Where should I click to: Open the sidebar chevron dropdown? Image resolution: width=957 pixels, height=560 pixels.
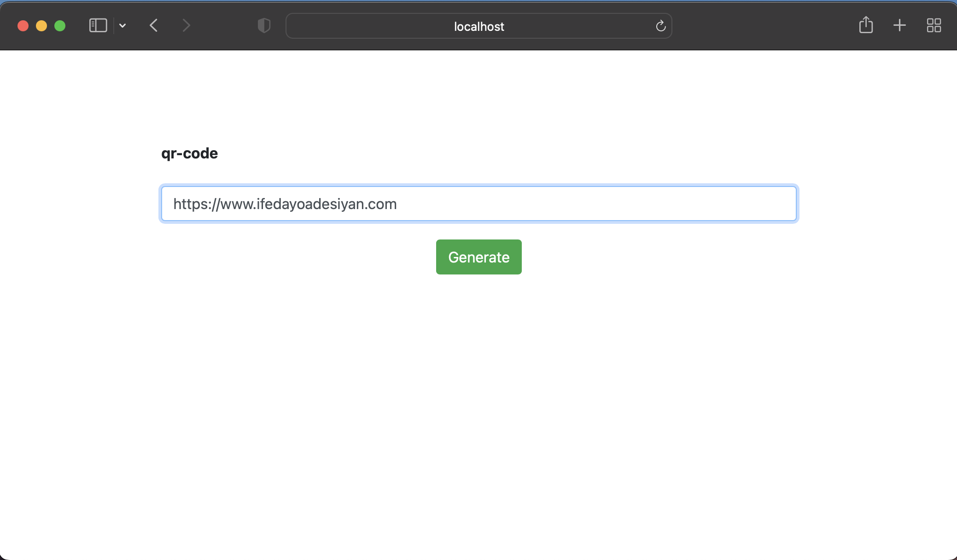pyautogui.click(x=122, y=26)
